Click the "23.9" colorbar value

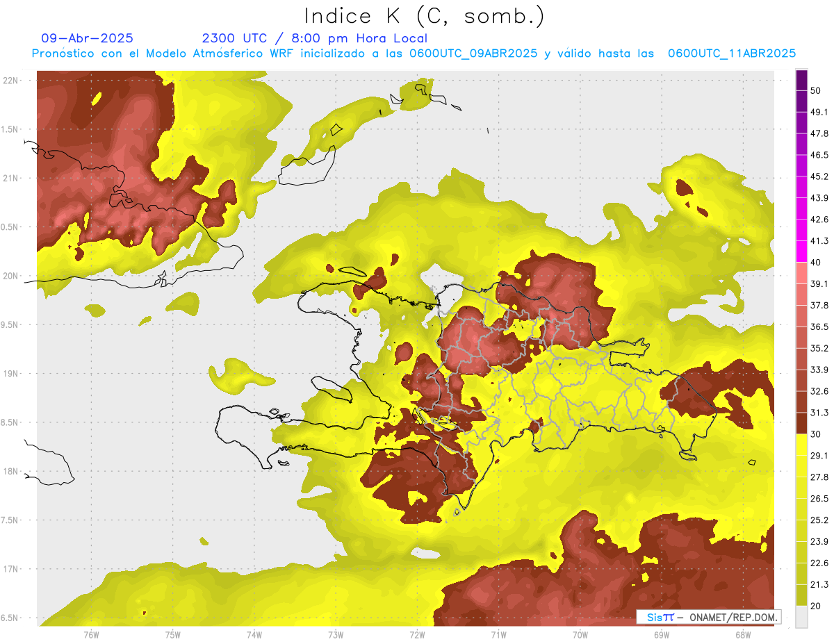[x=819, y=541]
